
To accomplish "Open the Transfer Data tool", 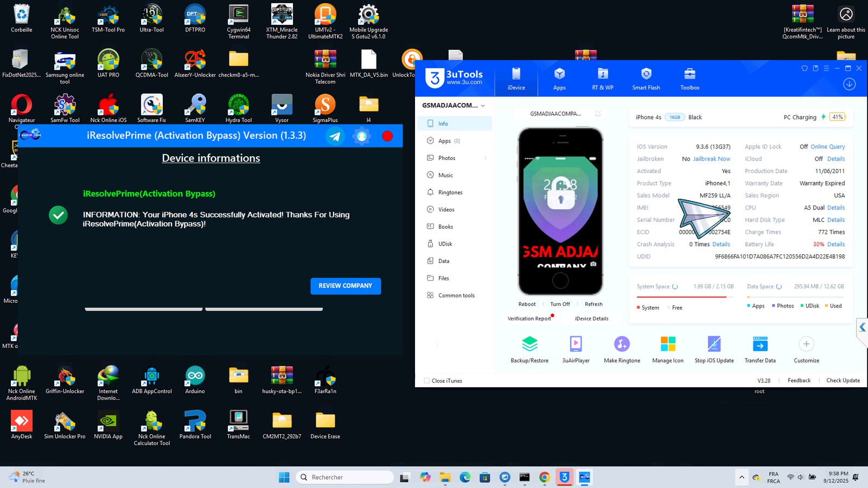I will (x=759, y=344).
